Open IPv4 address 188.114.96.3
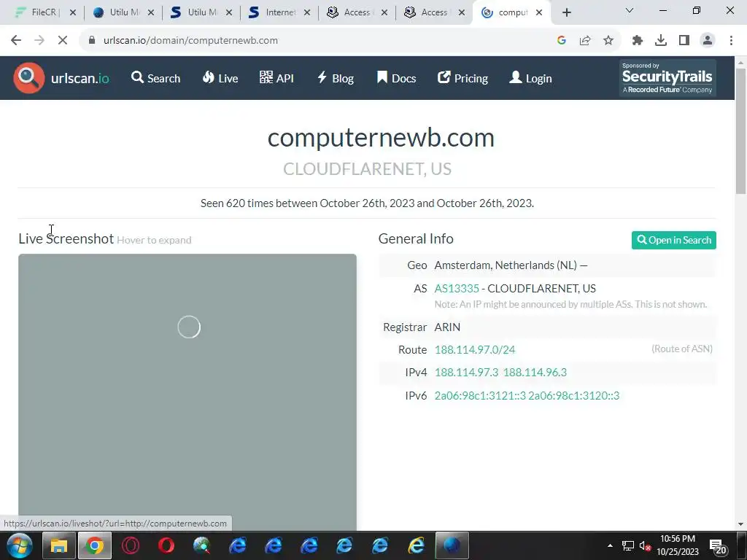Screen dimensions: 747x560 [x=535, y=373]
